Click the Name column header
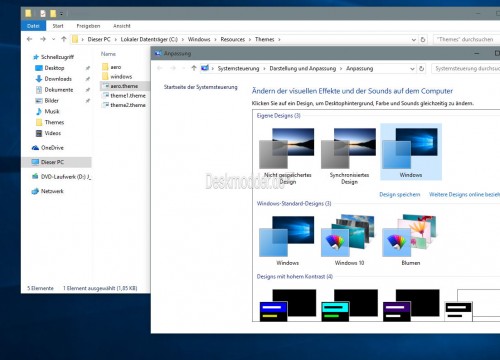Screen dimensions: 500x360 [108, 54]
